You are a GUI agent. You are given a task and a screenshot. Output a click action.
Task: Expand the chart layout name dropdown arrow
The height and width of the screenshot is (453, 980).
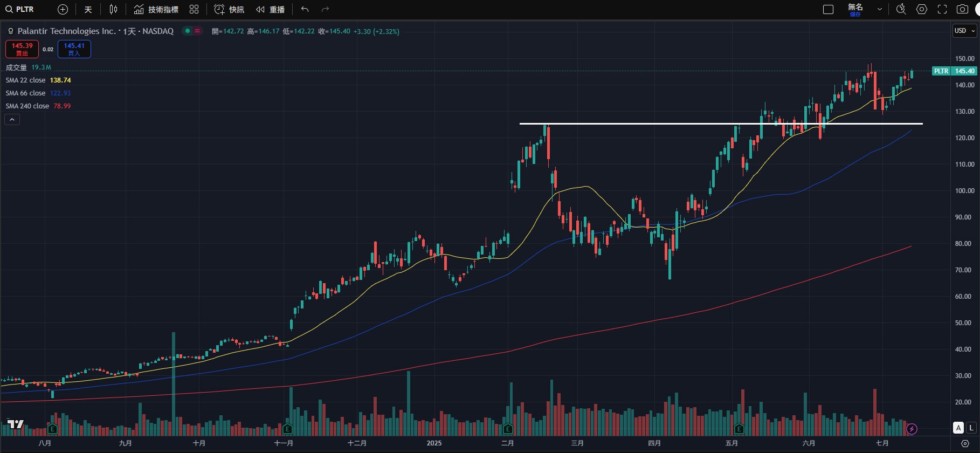880,9
